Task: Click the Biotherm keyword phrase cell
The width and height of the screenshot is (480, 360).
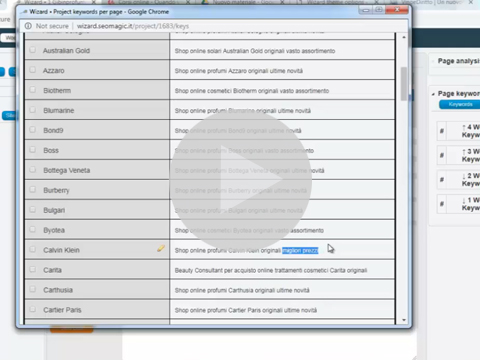Action: [282, 90]
